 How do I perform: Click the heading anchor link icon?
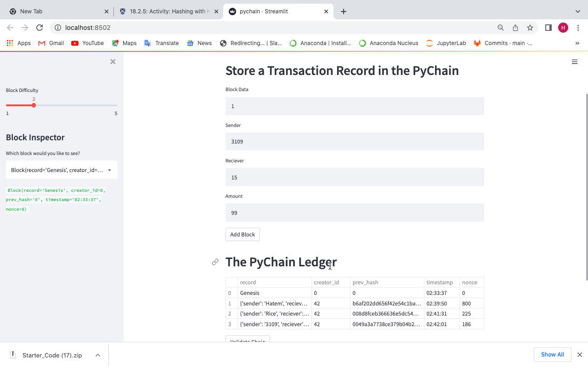pos(215,262)
